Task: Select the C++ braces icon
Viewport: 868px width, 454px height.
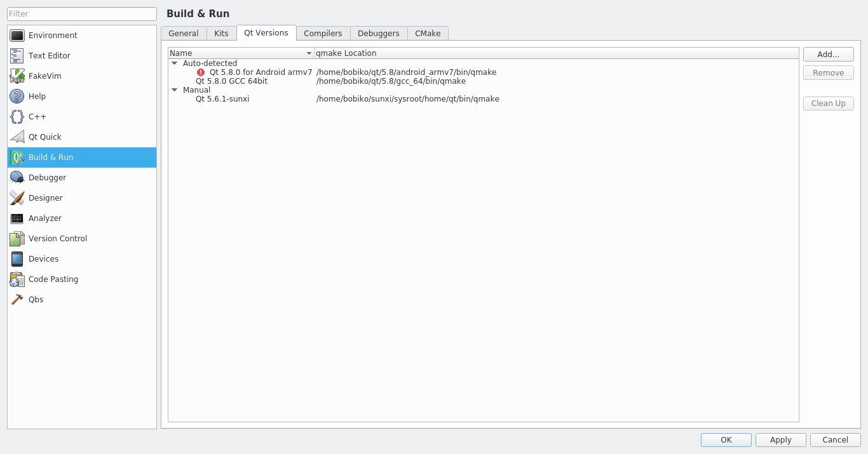Action: [17, 117]
